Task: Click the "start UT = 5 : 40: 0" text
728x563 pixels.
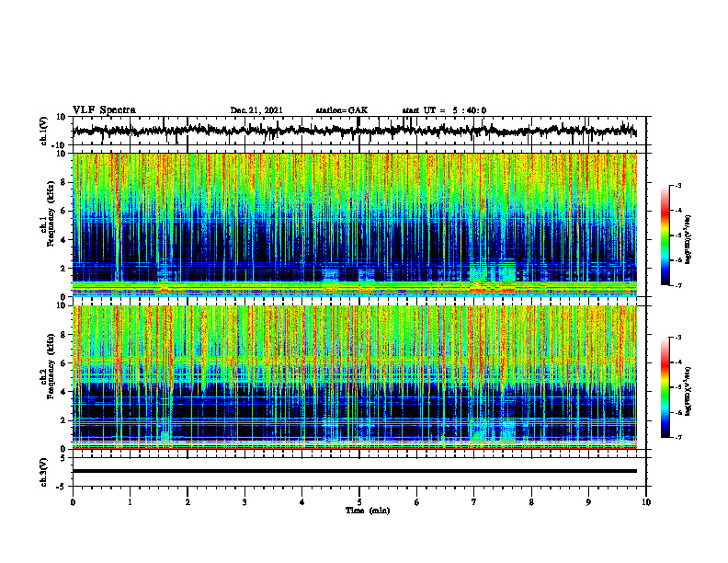Action: [x=444, y=110]
